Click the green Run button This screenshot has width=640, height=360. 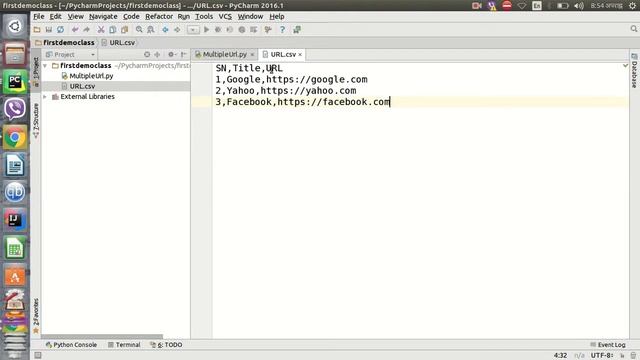[x=207, y=29]
